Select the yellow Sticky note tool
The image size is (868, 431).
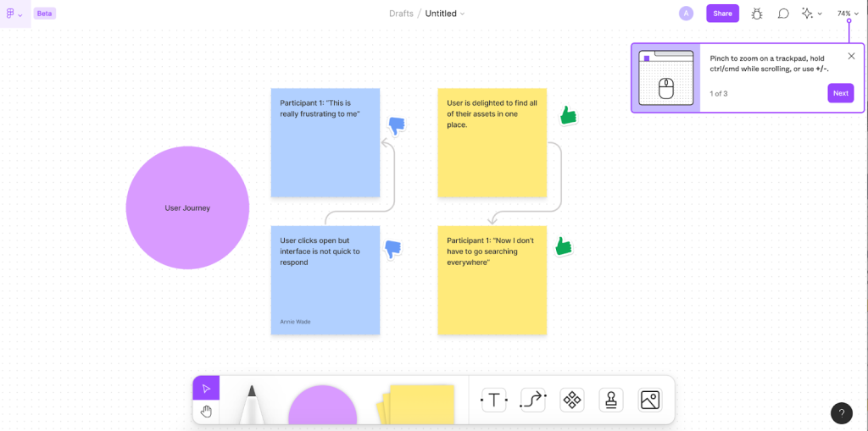pos(415,405)
